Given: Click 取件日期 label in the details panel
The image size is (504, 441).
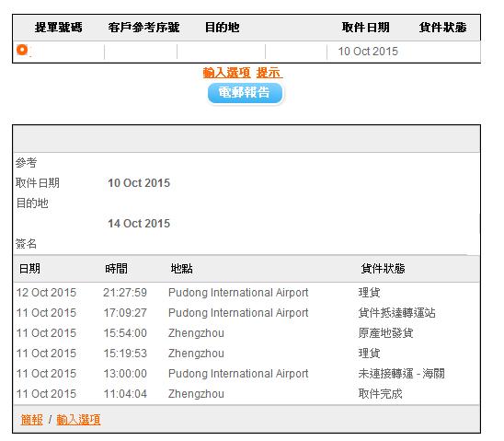Looking at the screenshot, I should click(38, 183).
